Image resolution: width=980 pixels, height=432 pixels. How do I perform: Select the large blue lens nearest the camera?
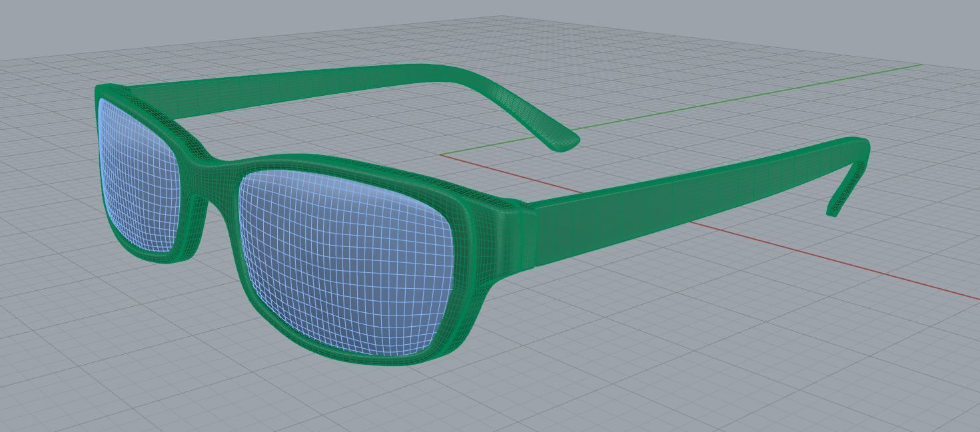point(346,263)
